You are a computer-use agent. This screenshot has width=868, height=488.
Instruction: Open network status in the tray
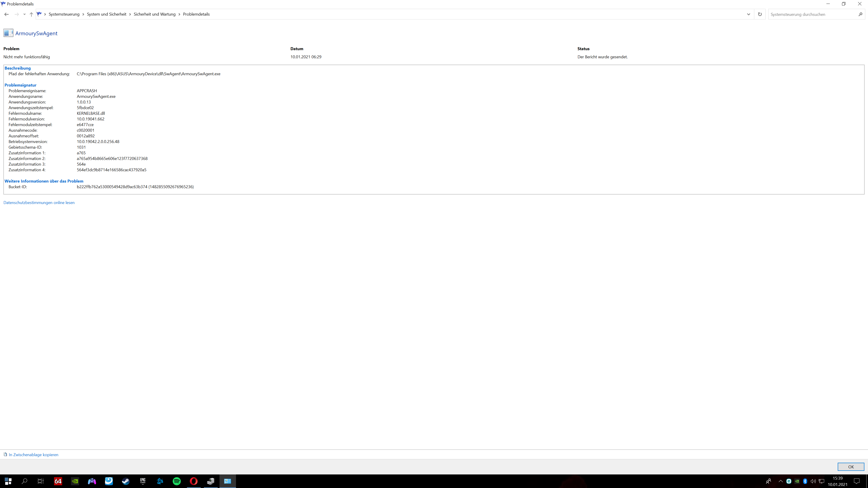coord(821,481)
